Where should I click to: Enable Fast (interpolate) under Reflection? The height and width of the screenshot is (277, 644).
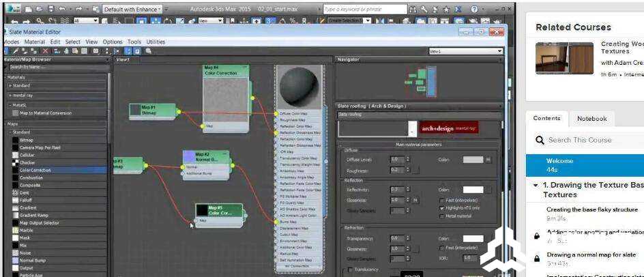click(x=442, y=200)
